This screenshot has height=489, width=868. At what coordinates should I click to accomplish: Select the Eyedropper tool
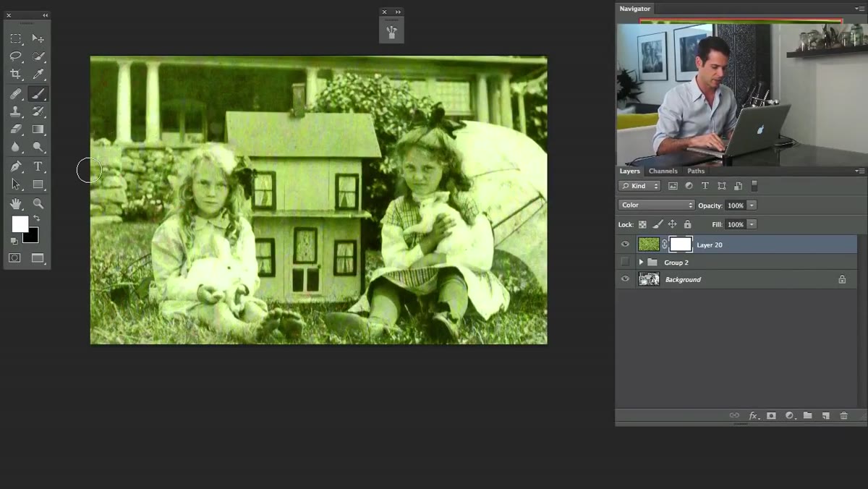(38, 75)
